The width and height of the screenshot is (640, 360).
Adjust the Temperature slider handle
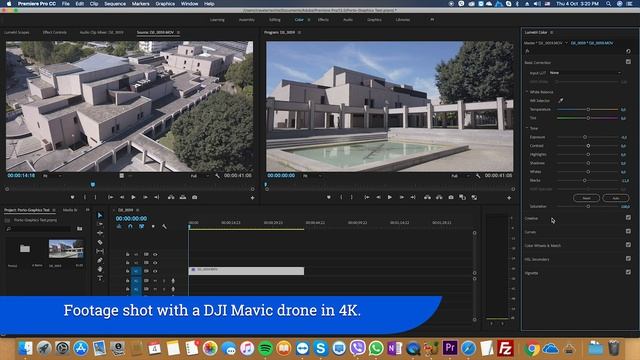(x=588, y=109)
